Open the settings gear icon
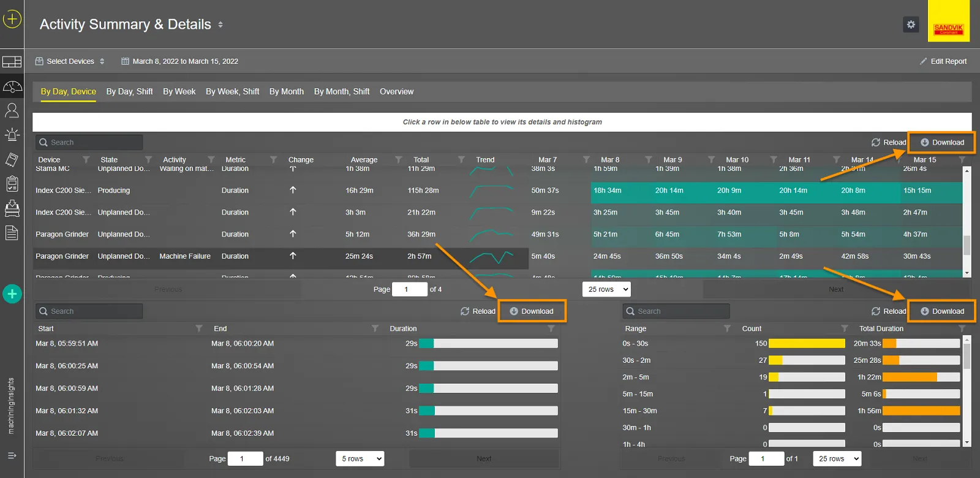The image size is (980, 478). (x=911, y=25)
